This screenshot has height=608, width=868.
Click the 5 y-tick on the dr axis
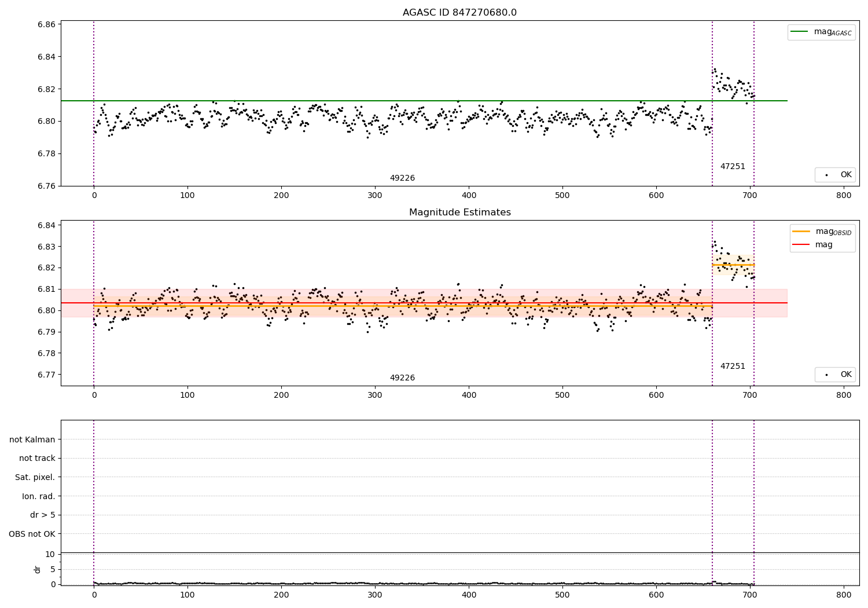[53, 569]
